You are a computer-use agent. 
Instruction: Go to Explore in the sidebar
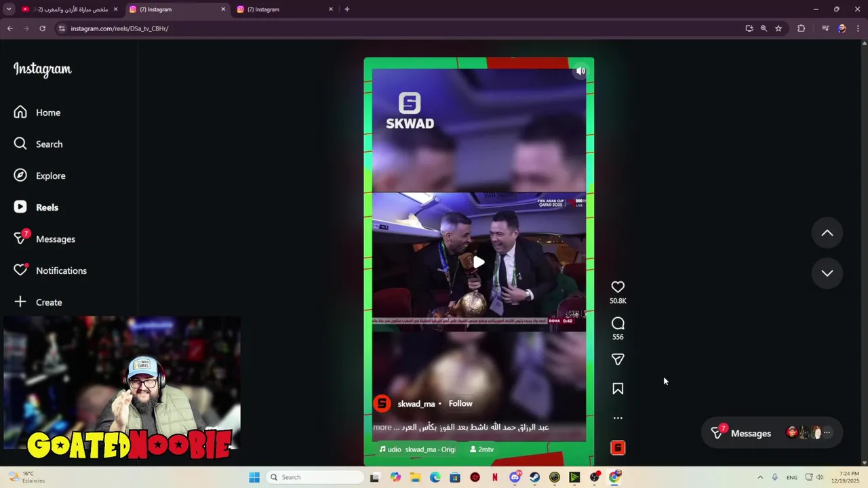click(40, 176)
